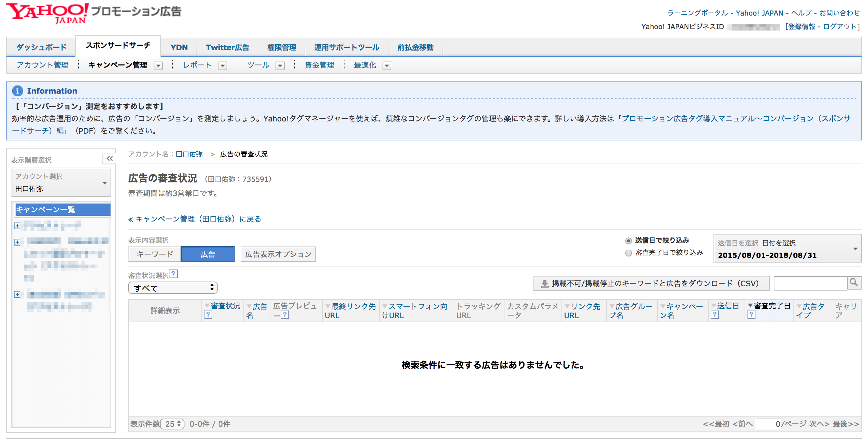Click ログアウト link
This screenshot has width=868, height=443.
coord(840,26)
